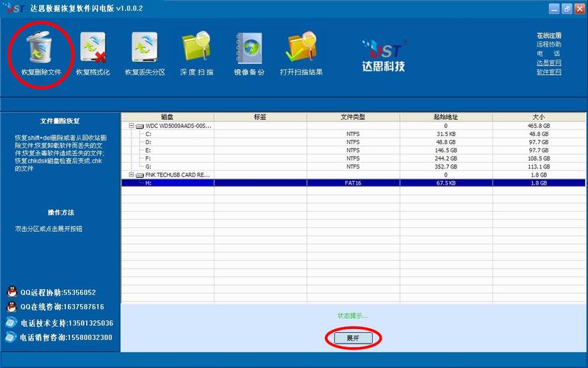
Task: Click the 352.7 GB start address
Action: coord(446,167)
